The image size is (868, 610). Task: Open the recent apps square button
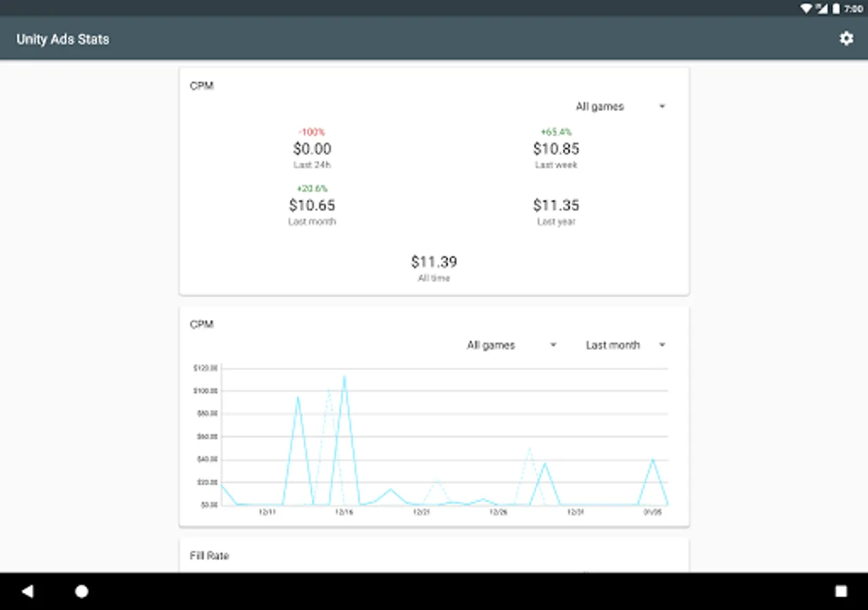841,591
